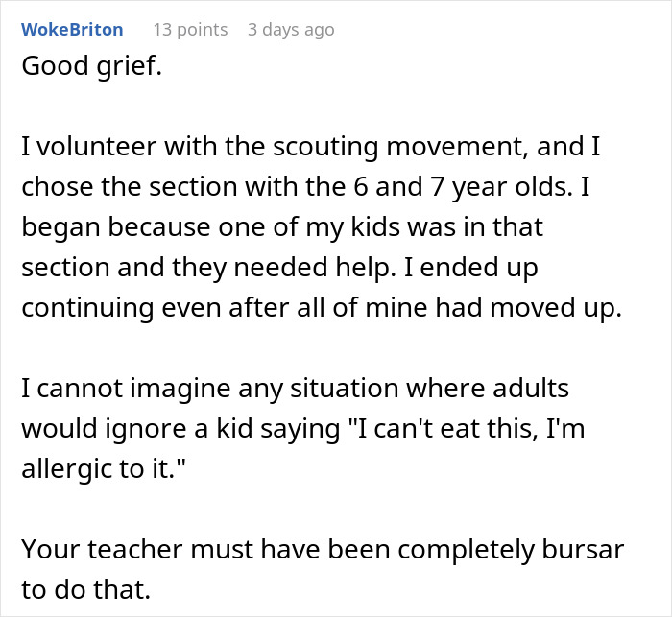
Task: Open the WokeBriton user profile
Action: (72, 30)
